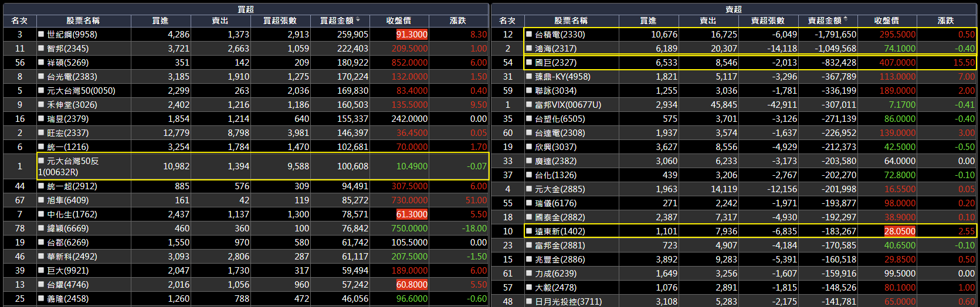Tick the checkbox for 智邦(2345)

tap(41, 48)
